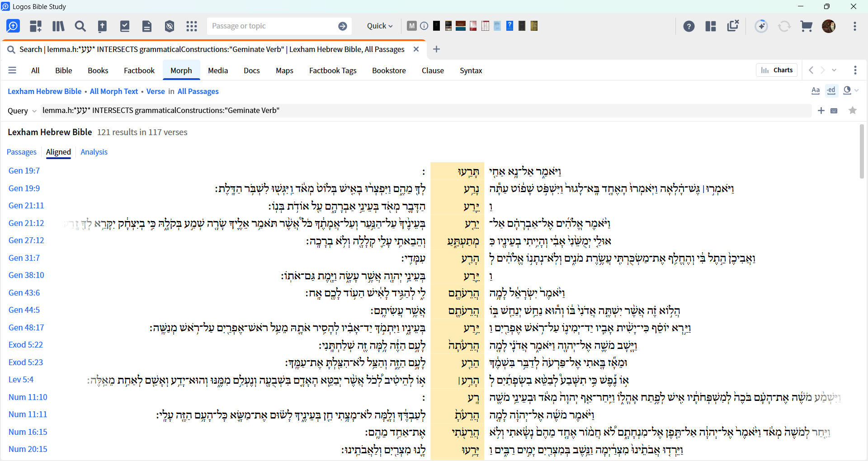This screenshot has height=461, width=868.
Task: Open the application three-dot menu
Action: (855, 26)
